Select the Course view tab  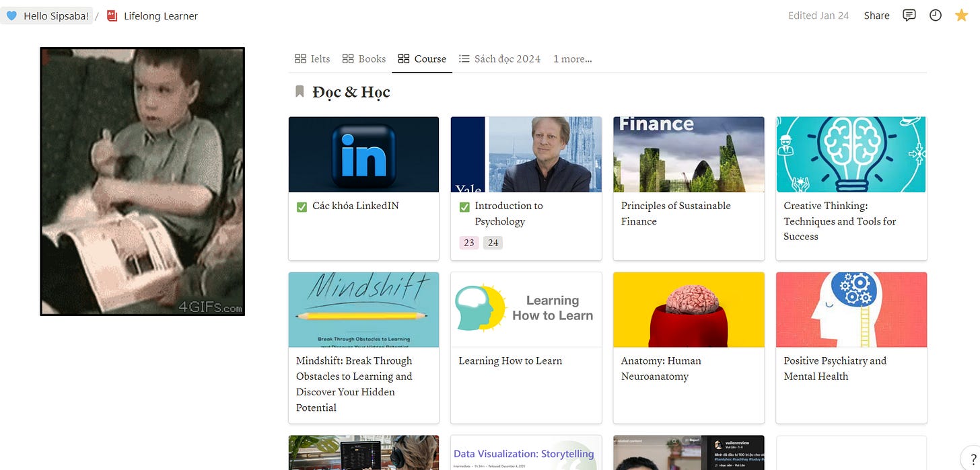pos(422,58)
